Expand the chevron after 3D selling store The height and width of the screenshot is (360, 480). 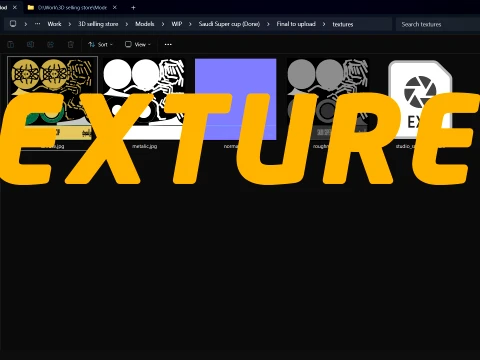(127, 24)
